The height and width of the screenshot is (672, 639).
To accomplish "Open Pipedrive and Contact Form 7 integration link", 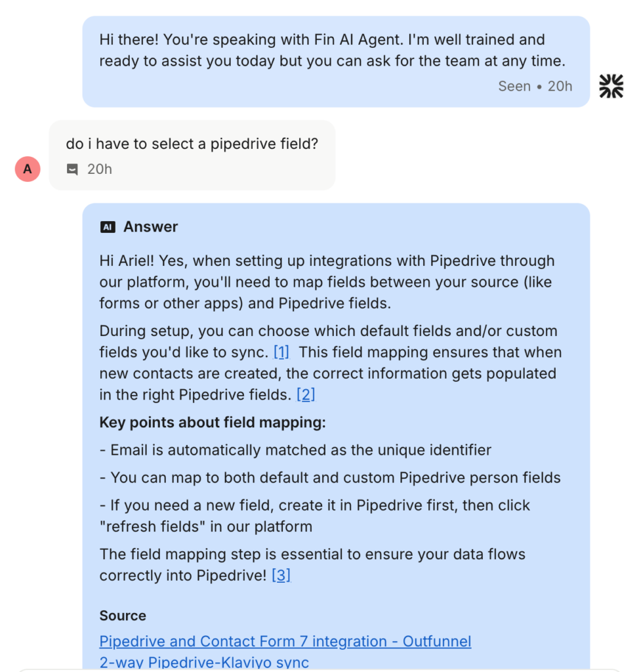I will 285,641.
